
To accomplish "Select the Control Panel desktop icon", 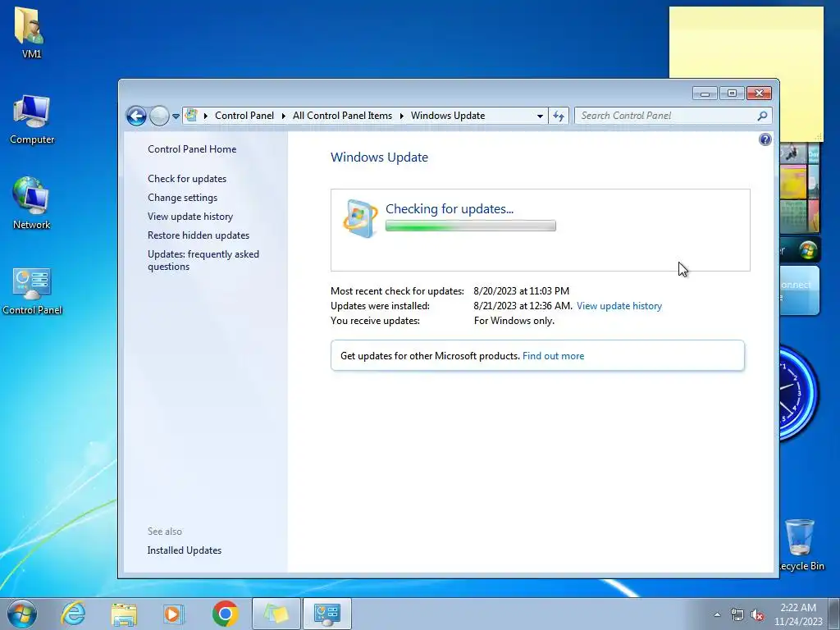I will click(x=32, y=291).
